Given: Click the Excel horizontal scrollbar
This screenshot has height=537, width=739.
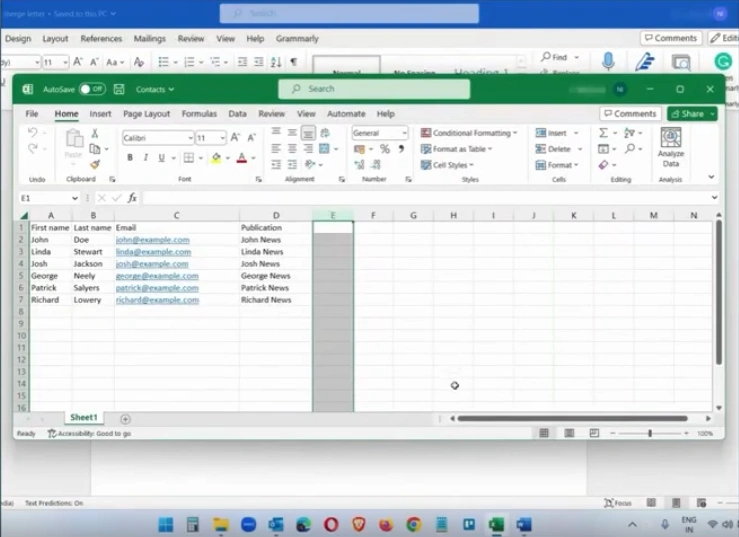Looking at the screenshot, I should pos(572,418).
